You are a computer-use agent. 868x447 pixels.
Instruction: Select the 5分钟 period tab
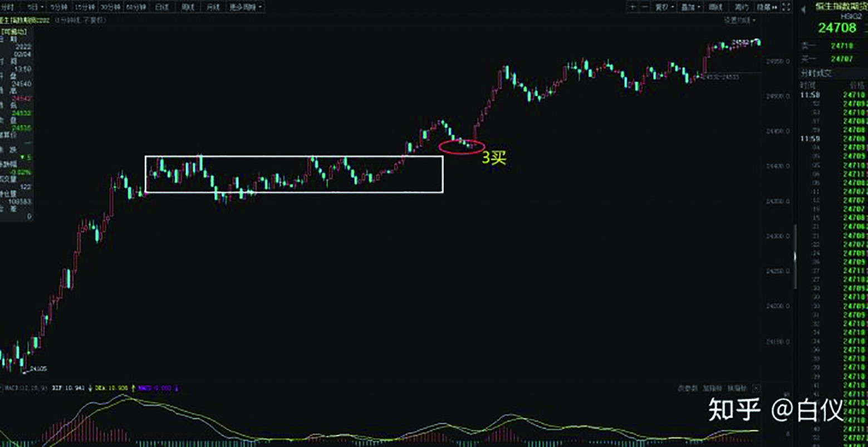[x=58, y=7]
